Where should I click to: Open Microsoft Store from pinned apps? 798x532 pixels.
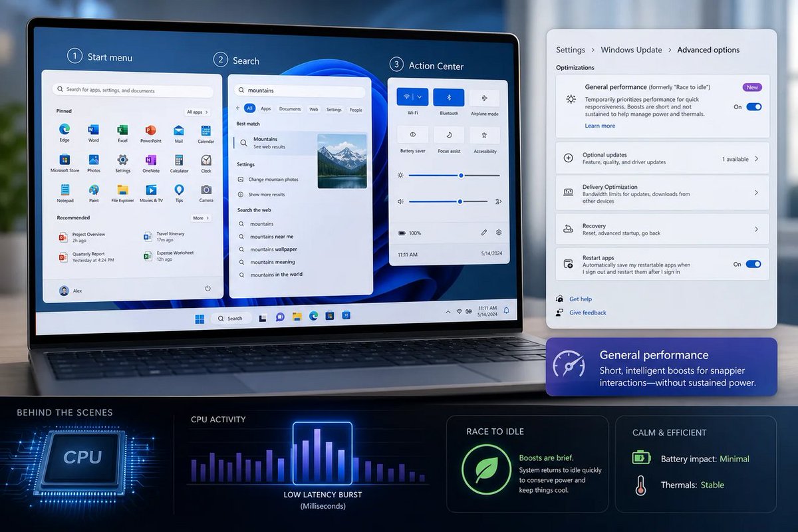(65, 160)
